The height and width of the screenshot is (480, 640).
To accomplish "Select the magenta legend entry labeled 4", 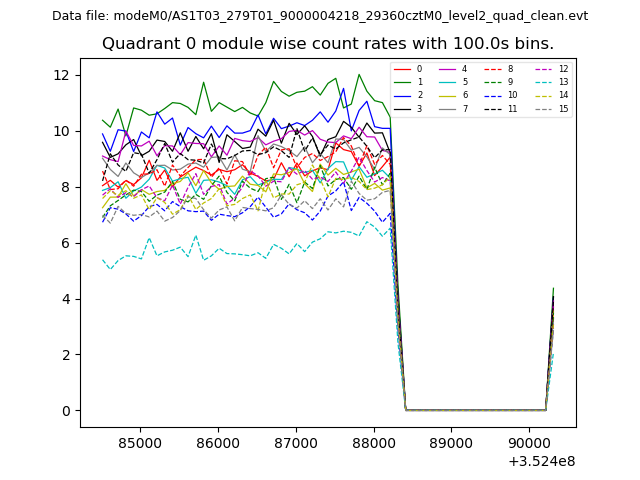I will click(447, 69).
